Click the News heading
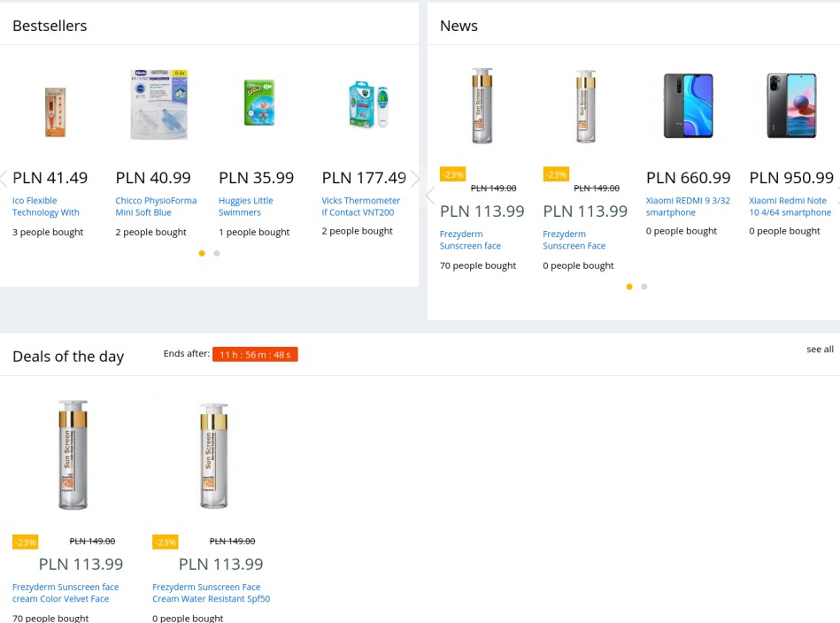 (459, 26)
